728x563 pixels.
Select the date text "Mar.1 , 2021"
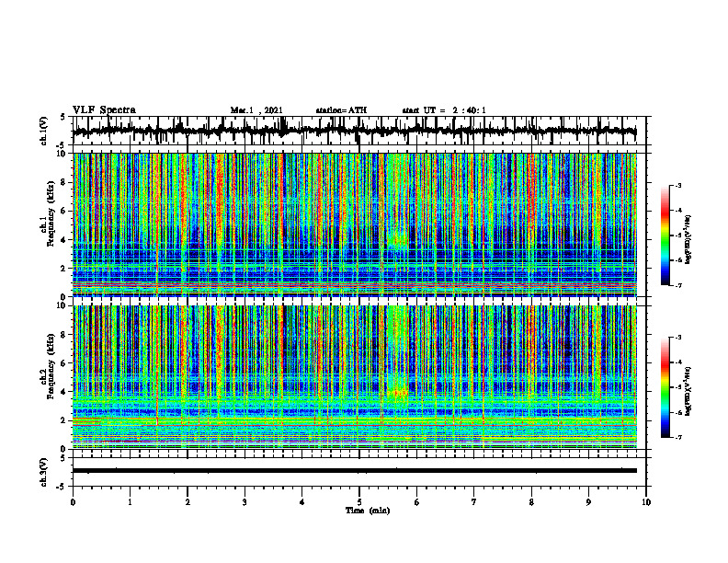tap(256, 110)
